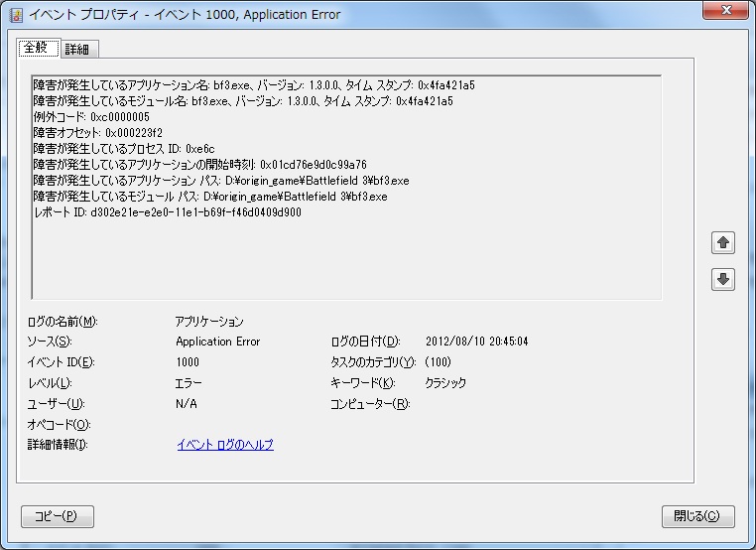Click the faulting application name line with 0x4fa421a5
The width and height of the screenshot is (756, 550).
(x=254, y=85)
